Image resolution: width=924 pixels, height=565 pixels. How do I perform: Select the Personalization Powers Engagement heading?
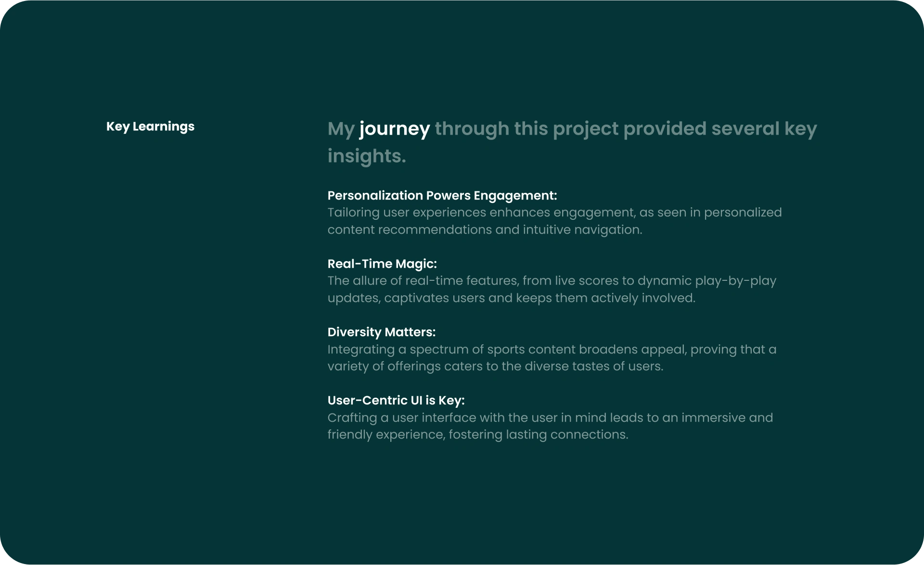click(442, 196)
